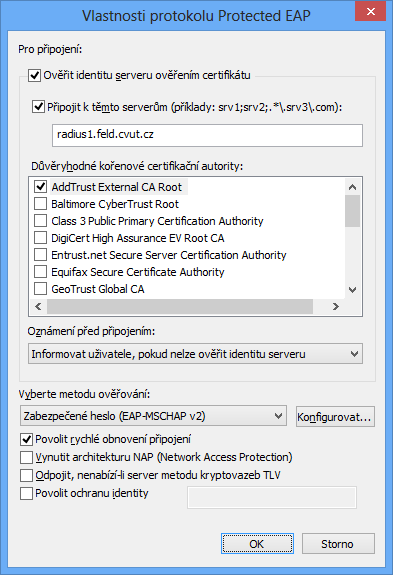Open Oznámení před připojením dropdown
Viewport: 393px width, 575px height.
point(195,354)
